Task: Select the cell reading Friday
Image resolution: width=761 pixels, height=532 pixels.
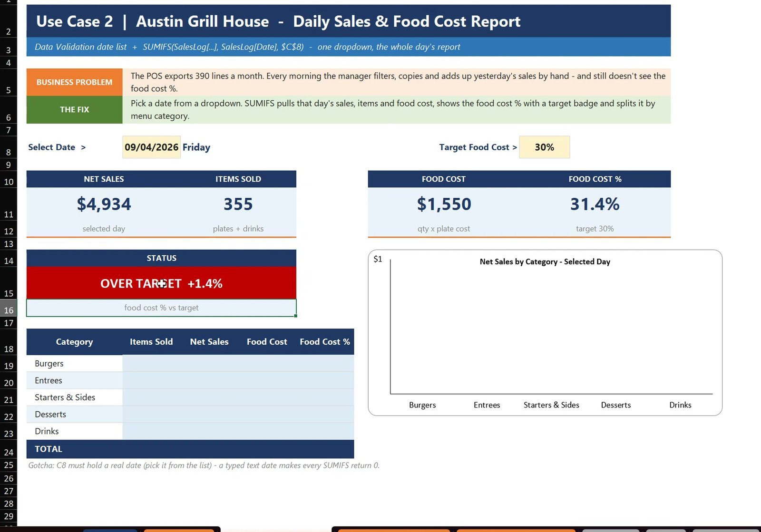Action: coord(196,147)
